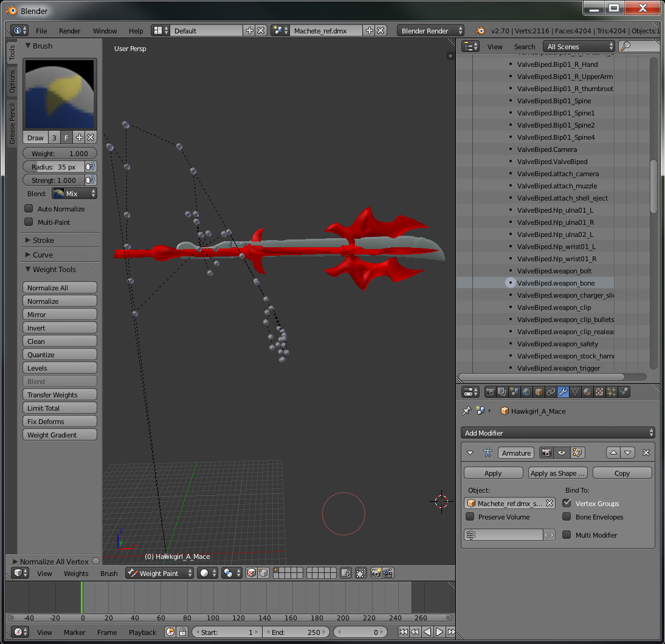This screenshot has height=644, width=665.
Task: Open the Modifiers tab (wrench icon)
Action: [x=563, y=392]
